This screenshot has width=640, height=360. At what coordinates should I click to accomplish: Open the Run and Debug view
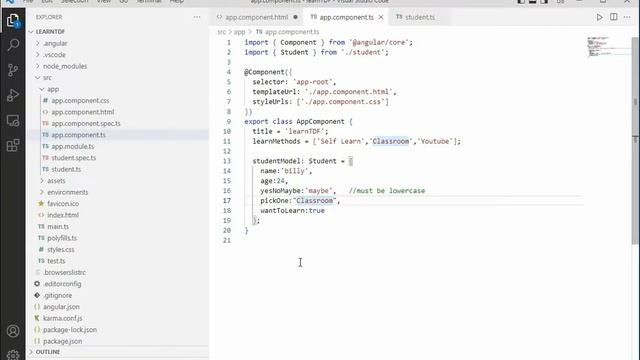click(13, 95)
